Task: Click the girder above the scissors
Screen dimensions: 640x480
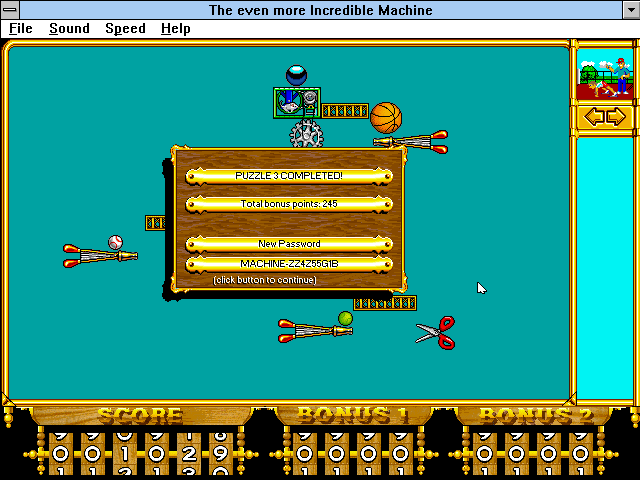Action: (385, 303)
